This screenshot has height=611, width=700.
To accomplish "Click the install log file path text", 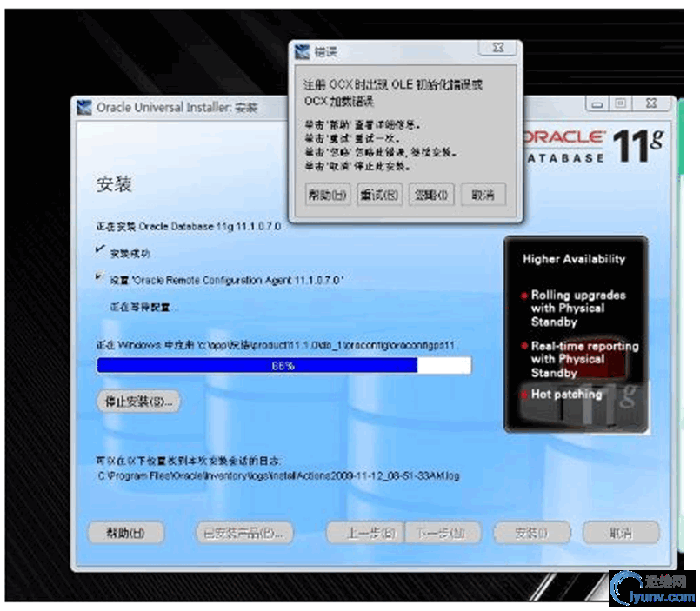I will [x=278, y=475].
